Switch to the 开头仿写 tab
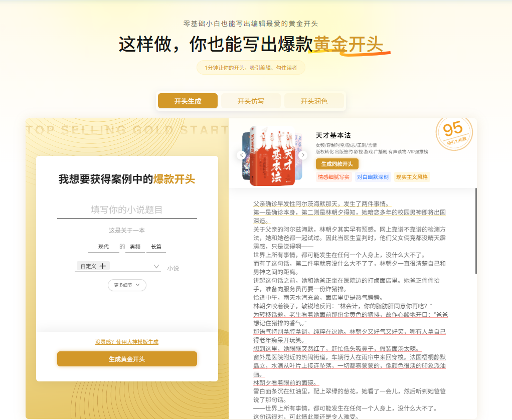 coord(251,101)
